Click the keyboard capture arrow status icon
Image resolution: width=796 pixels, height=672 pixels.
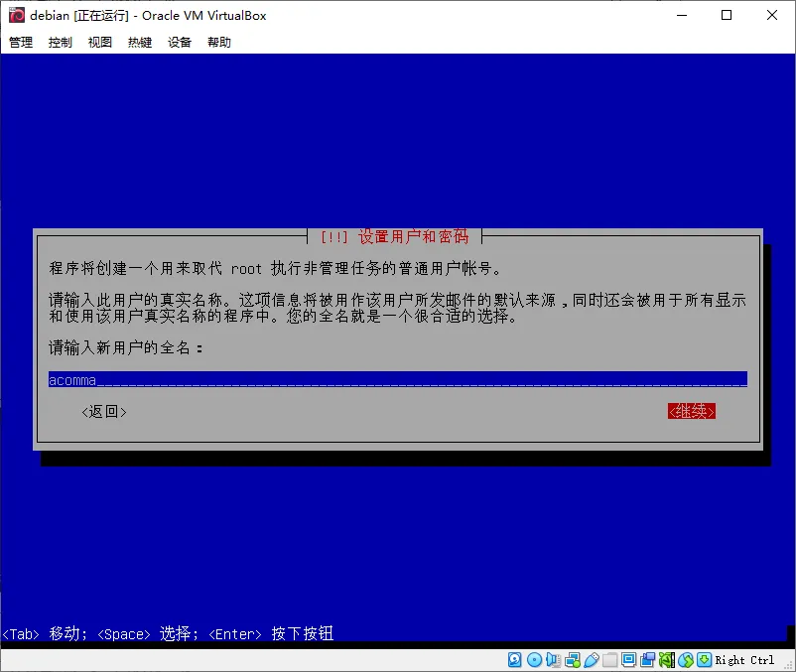pos(704,659)
